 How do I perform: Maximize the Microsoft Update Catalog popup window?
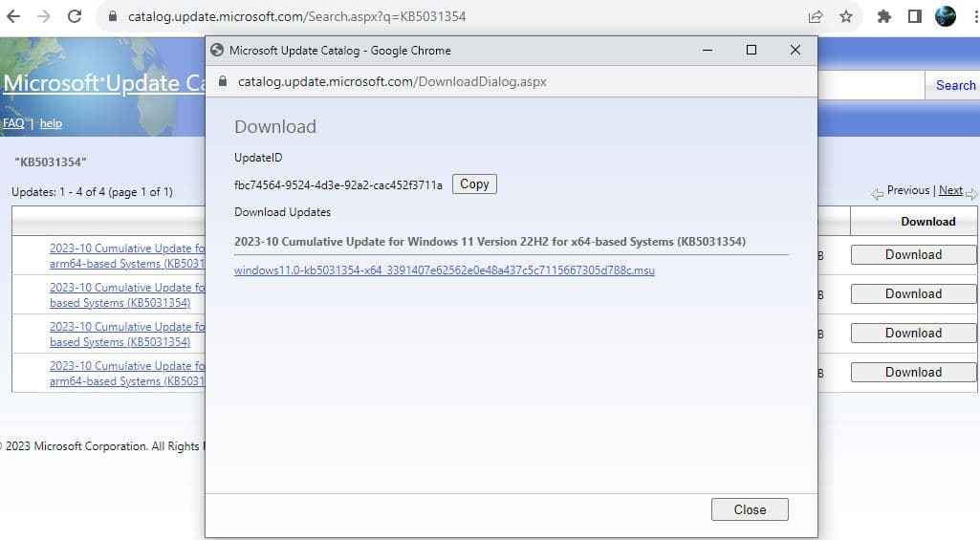[x=751, y=50]
